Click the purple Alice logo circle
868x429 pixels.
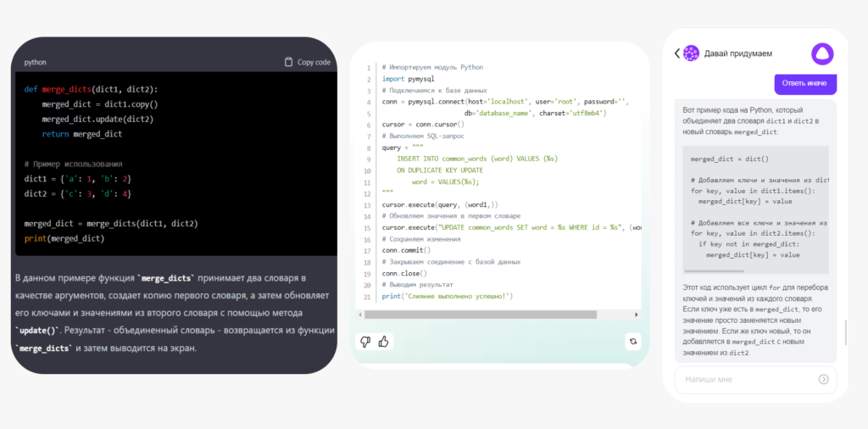(x=821, y=54)
